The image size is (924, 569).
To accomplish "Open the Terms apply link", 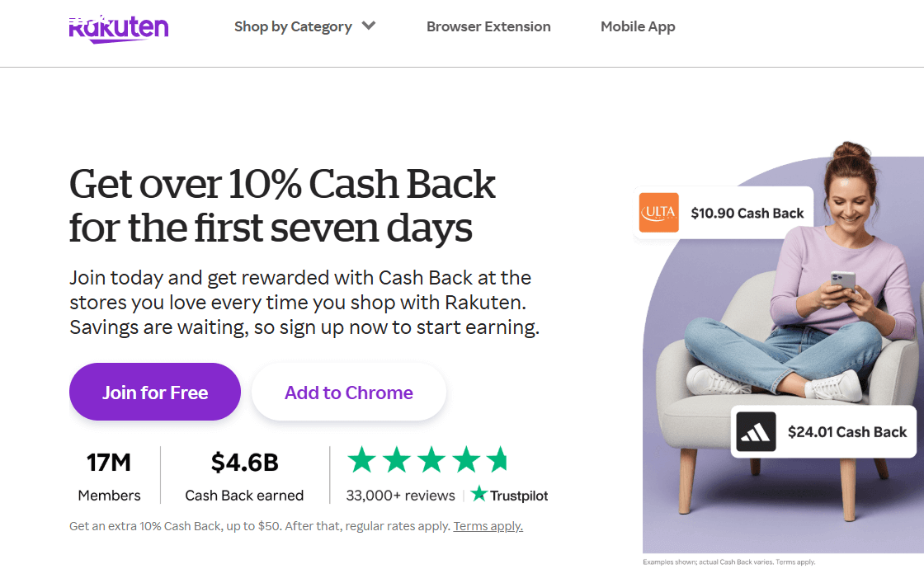I will pyautogui.click(x=488, y=526).
